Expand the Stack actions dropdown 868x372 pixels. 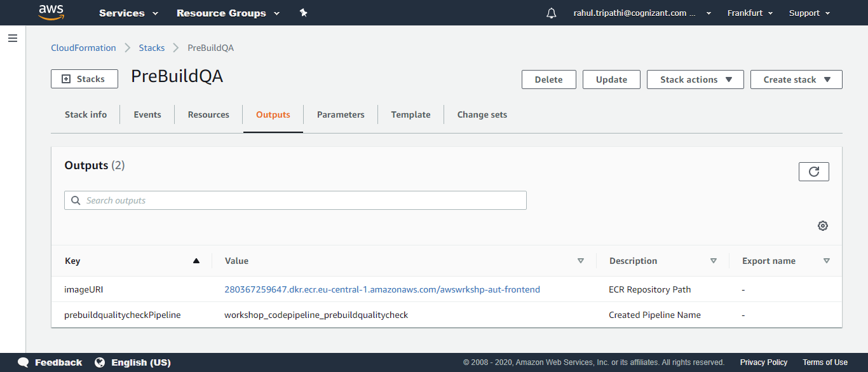(695, 79)
